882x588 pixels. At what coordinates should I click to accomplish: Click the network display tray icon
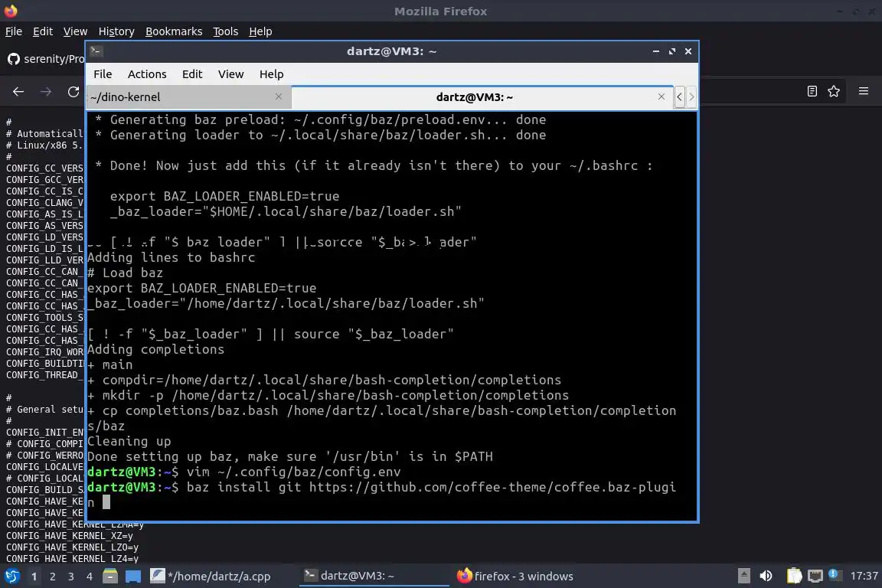coord(815,576)
